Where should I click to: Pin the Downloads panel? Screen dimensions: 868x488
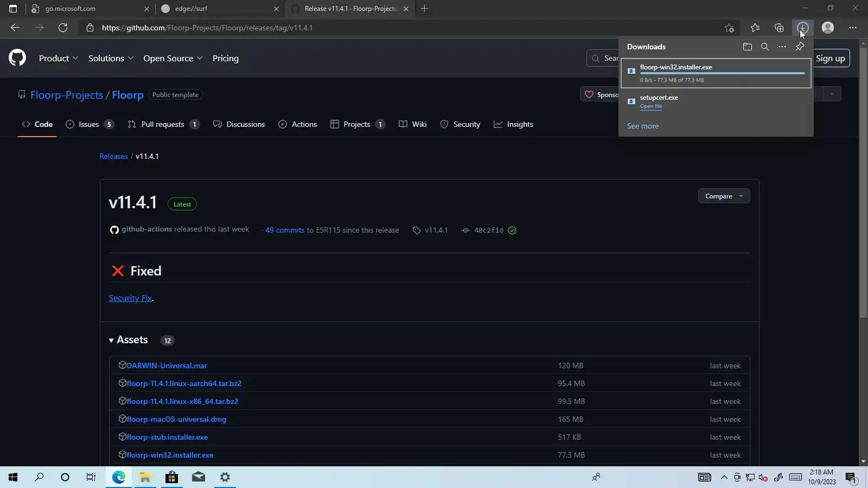(x=800, y=47)
